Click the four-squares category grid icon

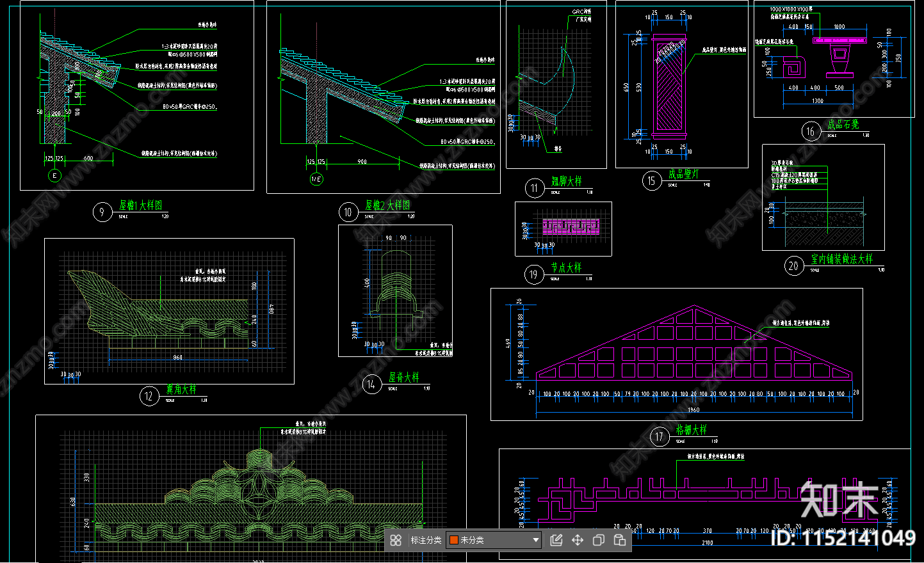click(x=396, y=541)
